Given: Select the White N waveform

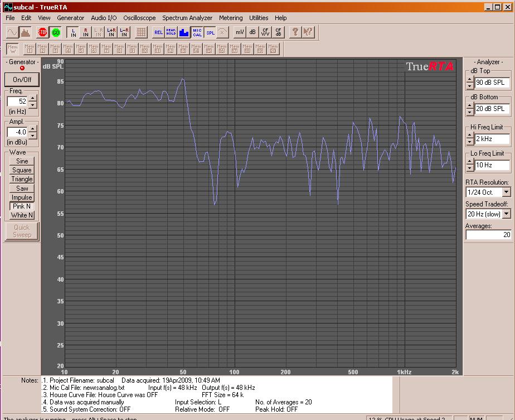Looking at the screenshot, I should [x=22, y=215].
